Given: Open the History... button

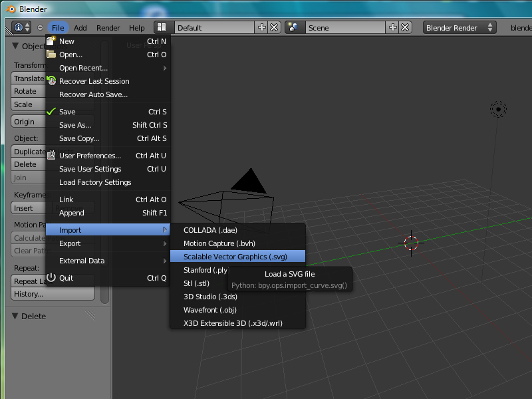Looking at the screenshot, I should (53, 294).
